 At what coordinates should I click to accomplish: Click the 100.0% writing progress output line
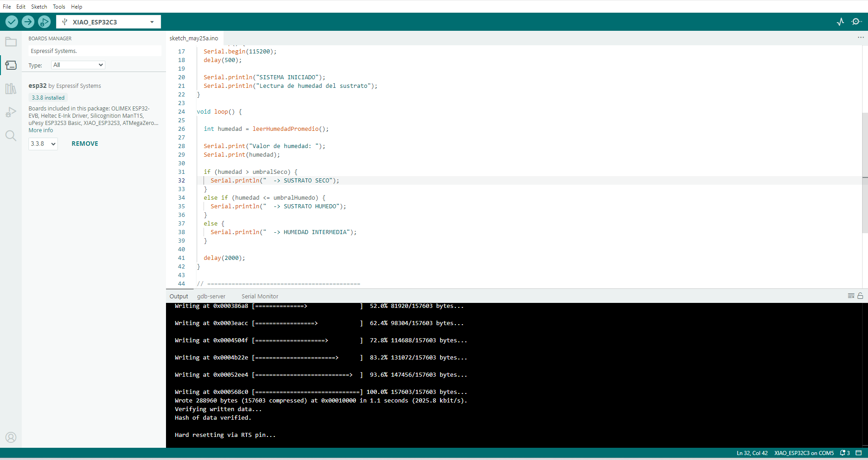click(321, 392)
